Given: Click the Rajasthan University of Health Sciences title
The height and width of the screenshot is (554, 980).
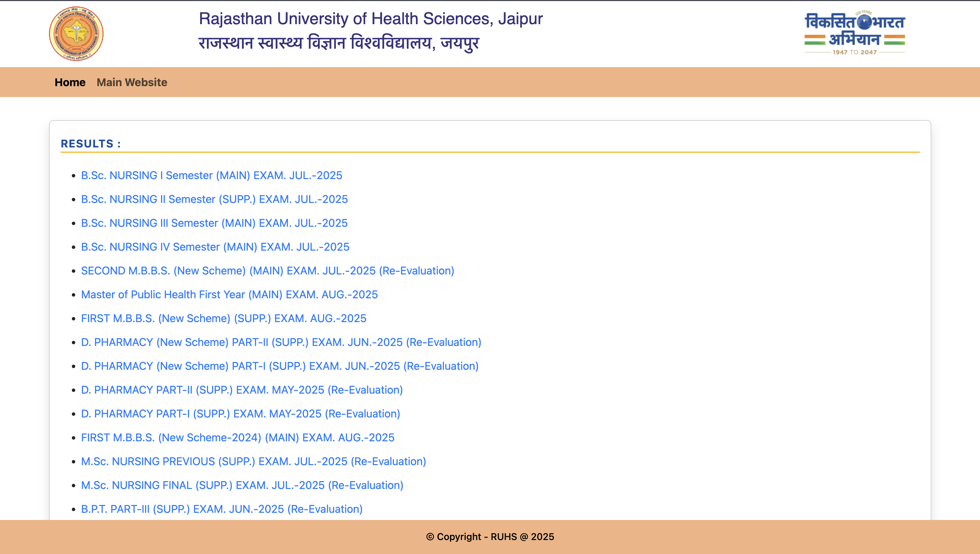Looking at the screenshot, I should [x=371, y=19].
